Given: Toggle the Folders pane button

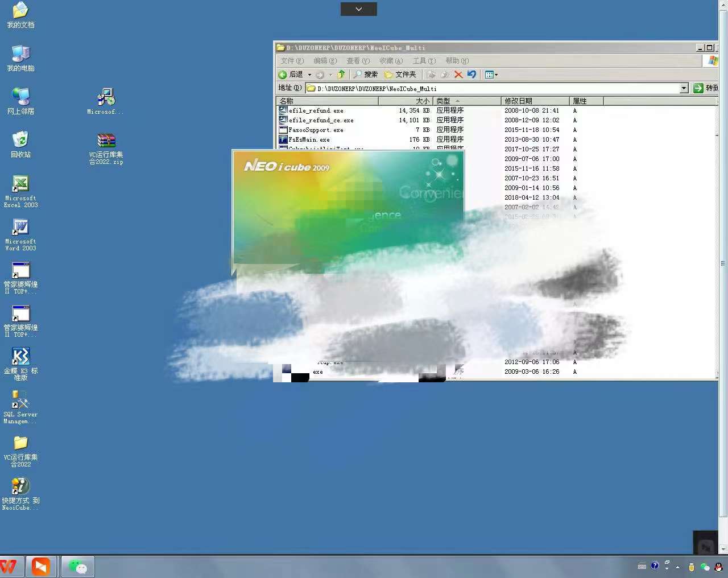Looking at the screenshot, I should click(x=400, y=75).
